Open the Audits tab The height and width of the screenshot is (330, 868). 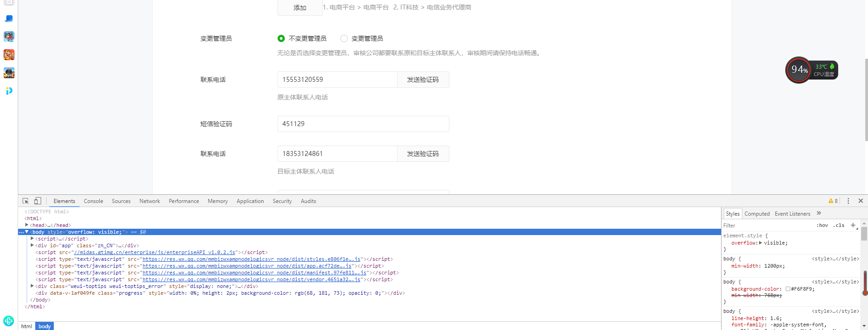pos(308,201)
